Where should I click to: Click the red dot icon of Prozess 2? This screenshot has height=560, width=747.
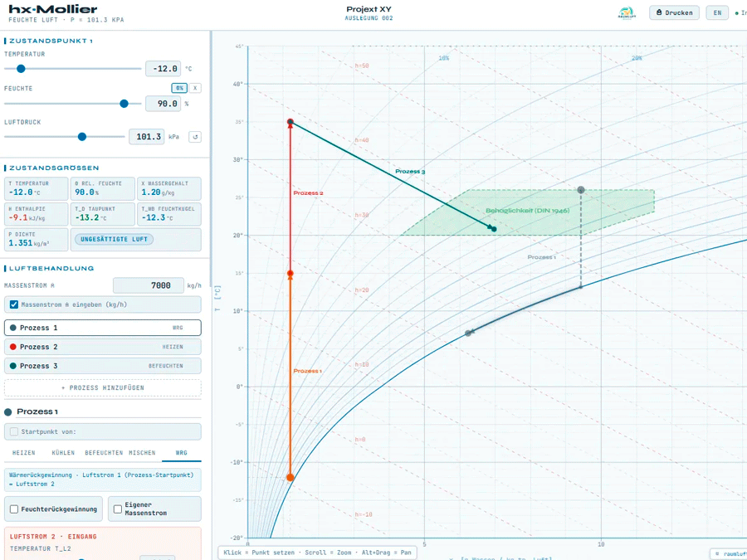(13, 347)
